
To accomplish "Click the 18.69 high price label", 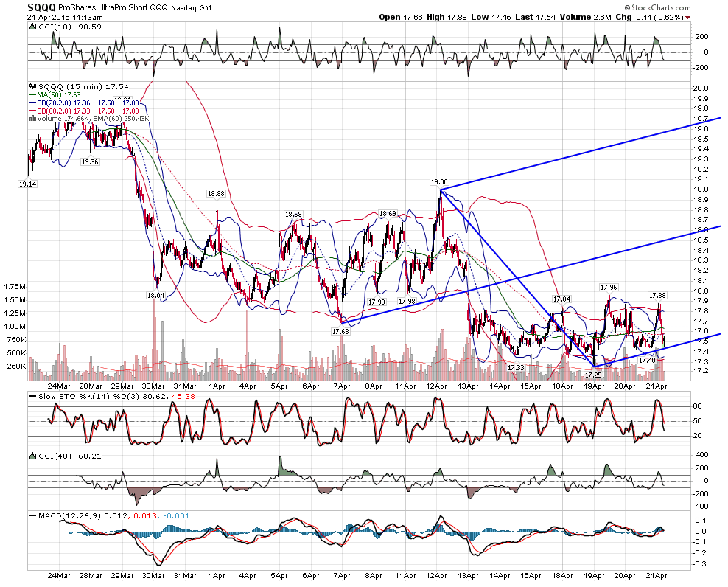I will [x=388, y=214].
